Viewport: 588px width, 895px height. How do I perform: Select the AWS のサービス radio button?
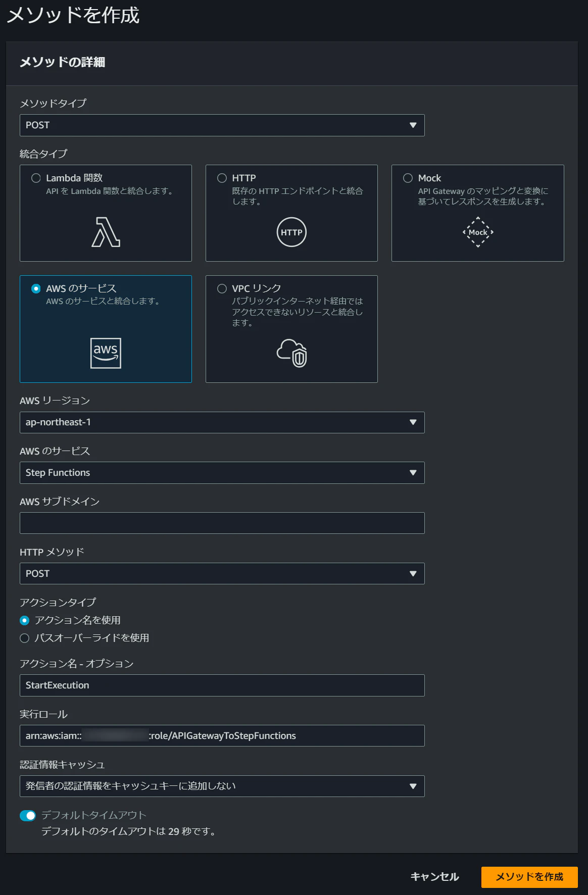pyautogui.click(x=36, y=288)
